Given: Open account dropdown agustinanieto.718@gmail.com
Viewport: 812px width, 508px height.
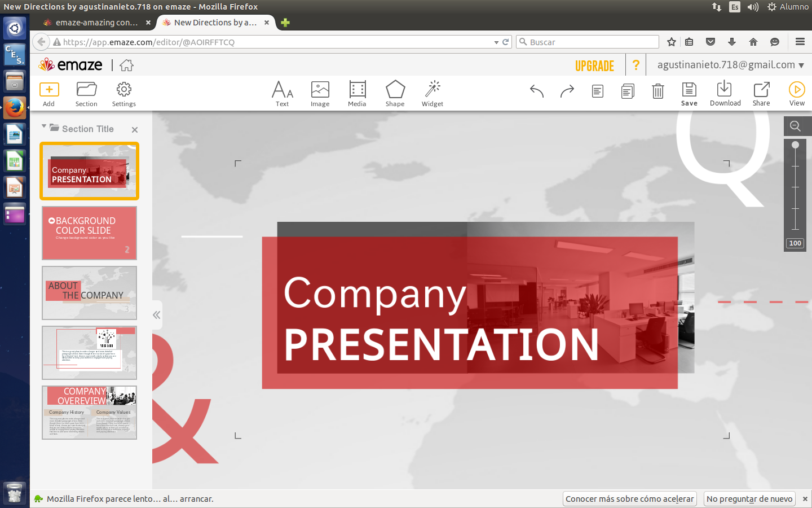Looking at the screenshot, I should click(x=731, y=65).
